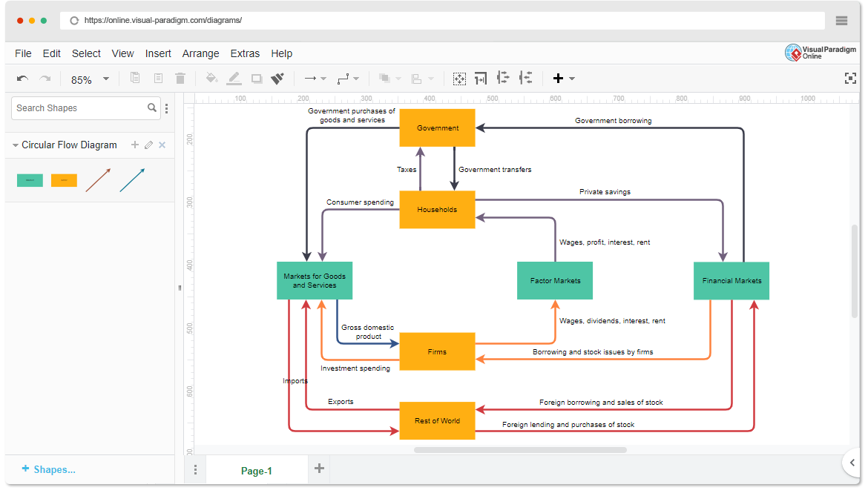Select the Fill Color bucket tool
The height and width of the screenshot is (493, 868).
[211, 78]
